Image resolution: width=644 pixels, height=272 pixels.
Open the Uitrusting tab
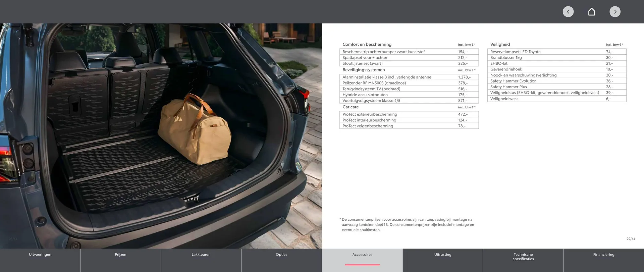click(443, 260)
